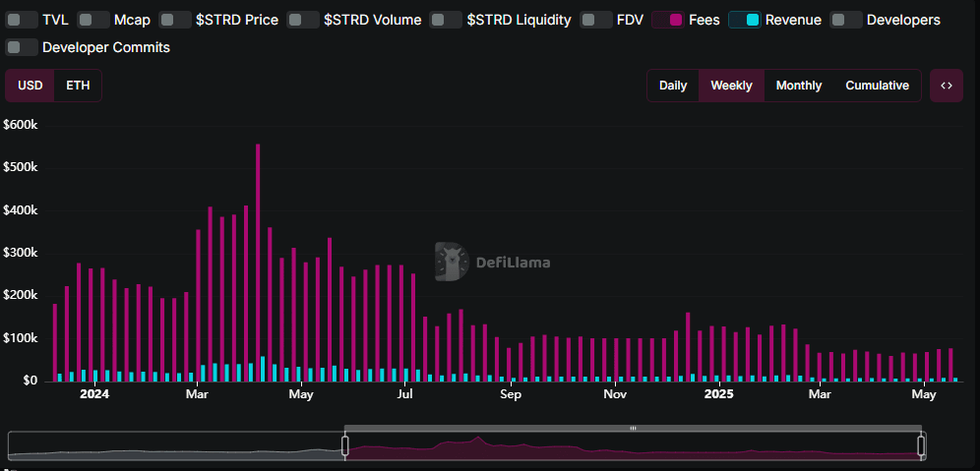
Task: Click the 2025 x-axis label
Action: click(x=718, y=394)
